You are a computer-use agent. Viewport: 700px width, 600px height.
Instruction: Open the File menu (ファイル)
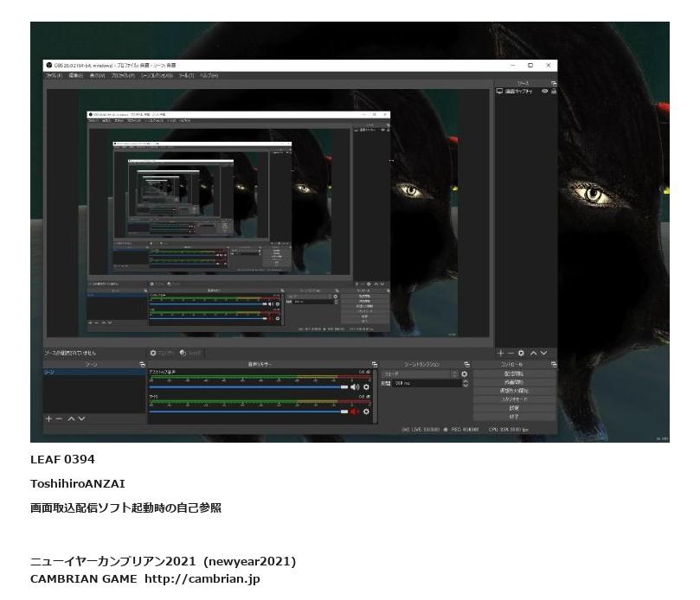tap(54, 75)
